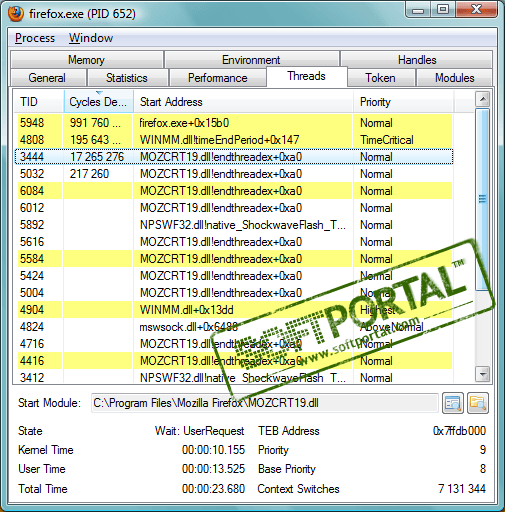Image resolution: width=505 pixels, height=512 pixels.
Task: Open the Process menu
Action: [35, 38]
